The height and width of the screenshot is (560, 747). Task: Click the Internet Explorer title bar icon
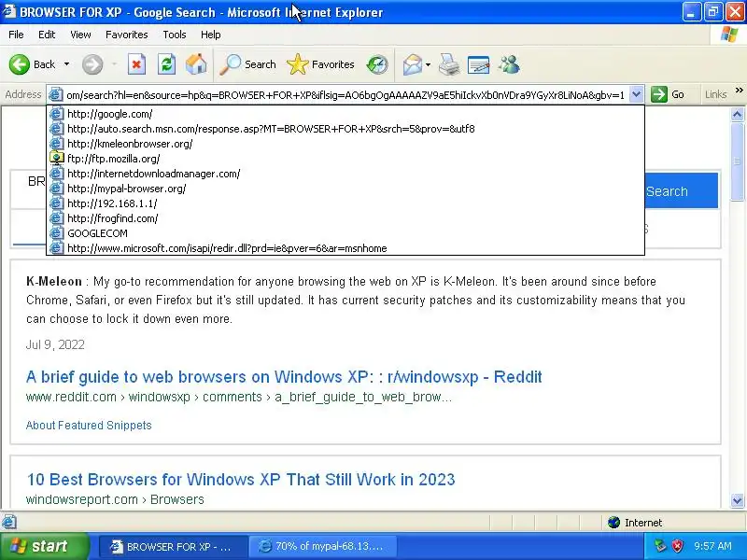click(9, 11)
